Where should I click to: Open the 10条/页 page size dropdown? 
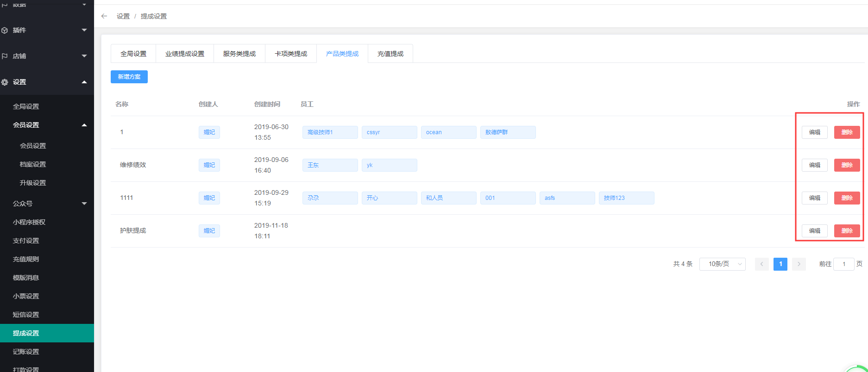722,264
